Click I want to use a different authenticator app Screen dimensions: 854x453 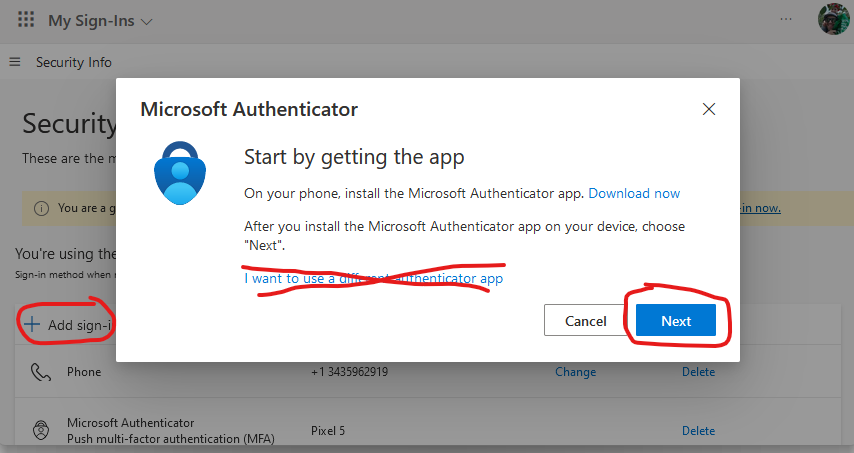(x=373, y=278)
